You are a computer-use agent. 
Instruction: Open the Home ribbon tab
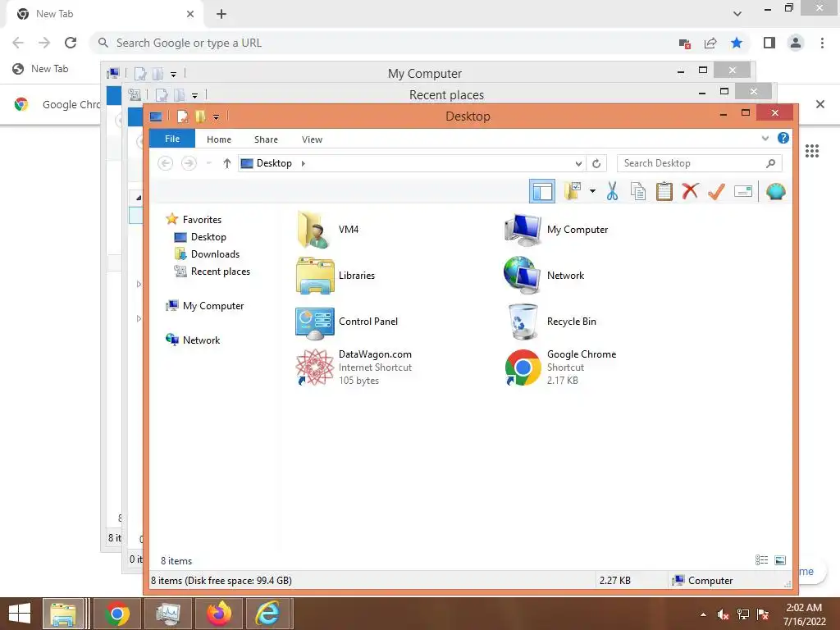(218, 139)
